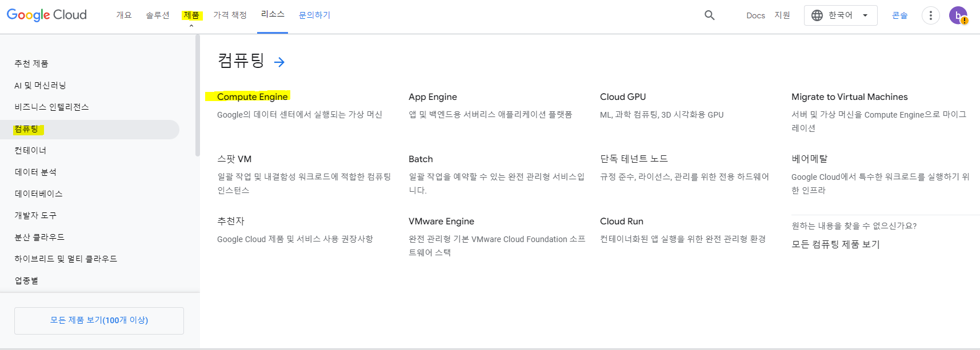Open the Docs link

point(755,15)
